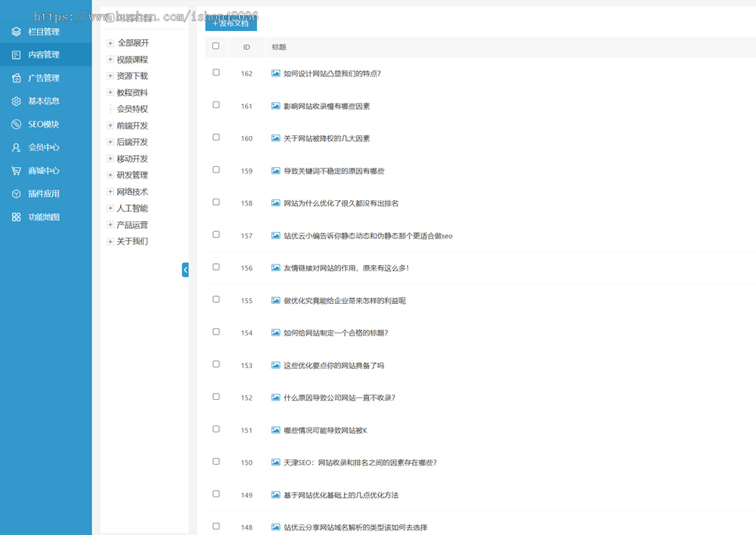Open article 影响网站收录慢有哪些因素
Screen dimensions: 756x535
click(x=327, y=106)
